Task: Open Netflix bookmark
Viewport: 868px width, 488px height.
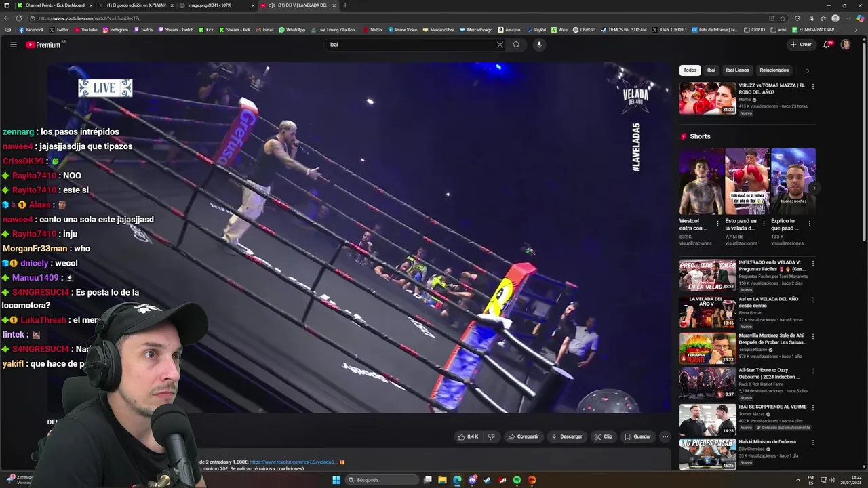Action: [x=372, y=30]
